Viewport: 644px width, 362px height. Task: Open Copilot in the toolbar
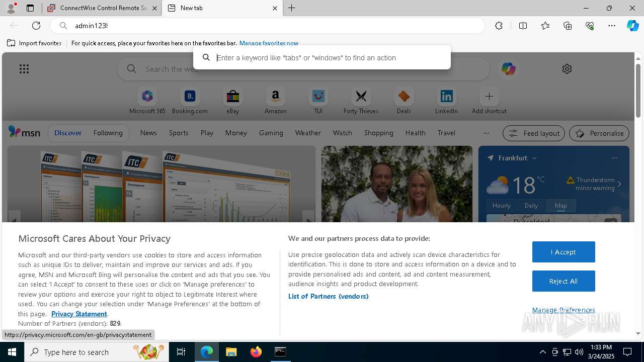(x=632, y=26)
